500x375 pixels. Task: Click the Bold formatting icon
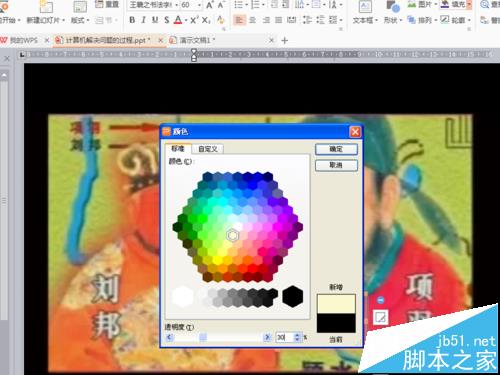(132, 20)
